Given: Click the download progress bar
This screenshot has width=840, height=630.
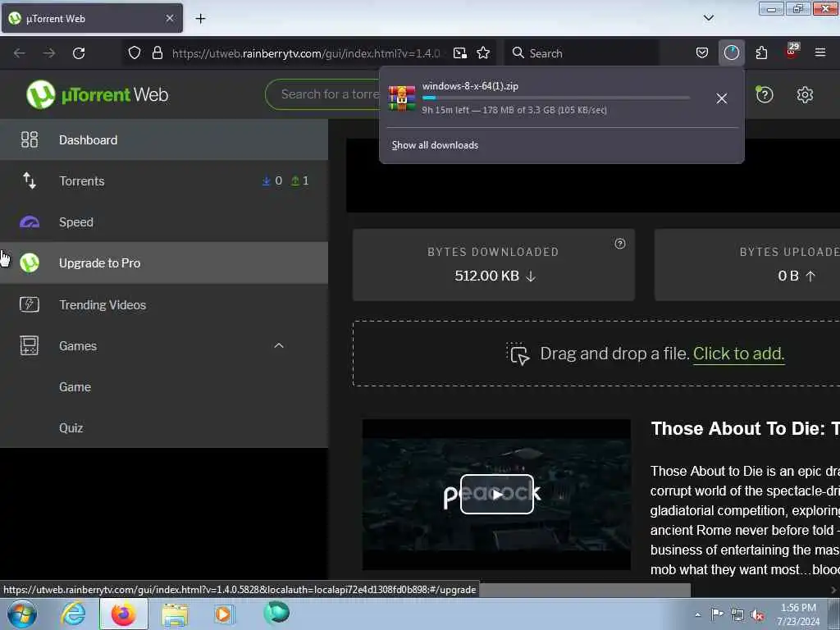Looking at the screenshot, I should pos(555,98).
